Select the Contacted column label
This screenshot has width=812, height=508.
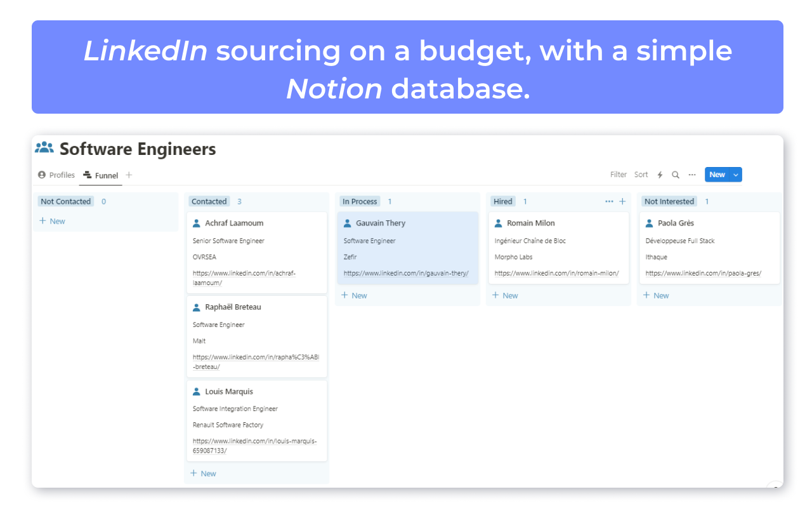pyautogui.click(x=209, y=201)
